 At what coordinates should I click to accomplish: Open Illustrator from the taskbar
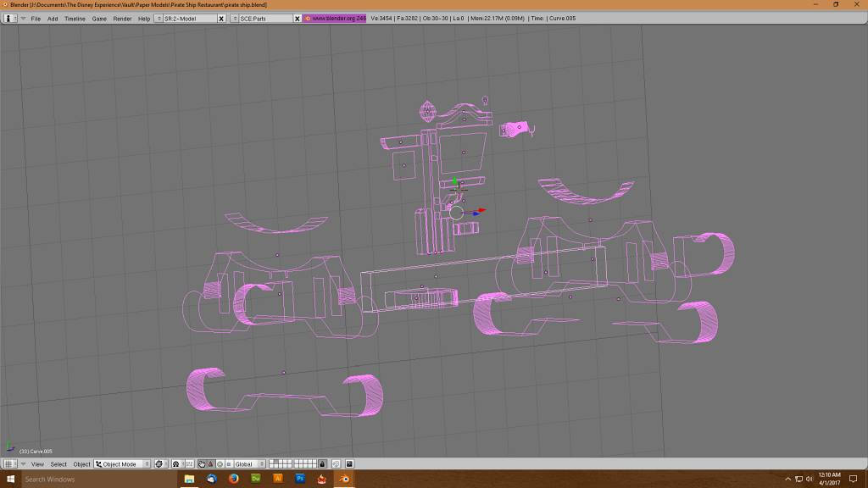pos(278,480)
